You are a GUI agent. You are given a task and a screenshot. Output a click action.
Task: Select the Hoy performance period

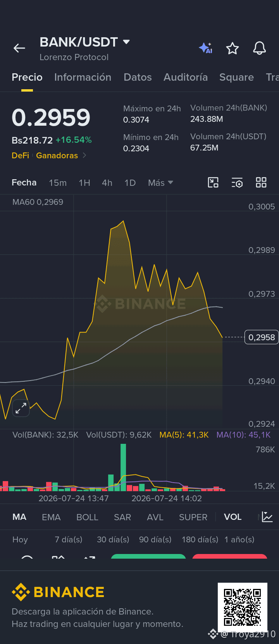(x=20, y=540)
